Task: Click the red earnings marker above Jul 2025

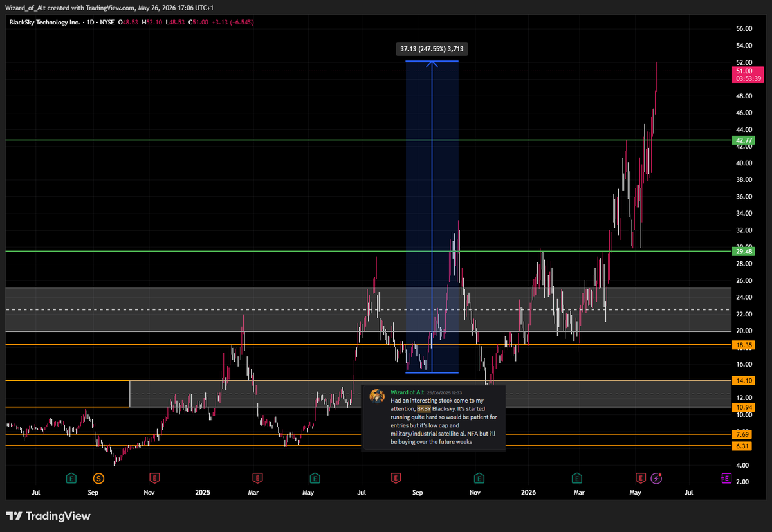Action: [396, 478]
